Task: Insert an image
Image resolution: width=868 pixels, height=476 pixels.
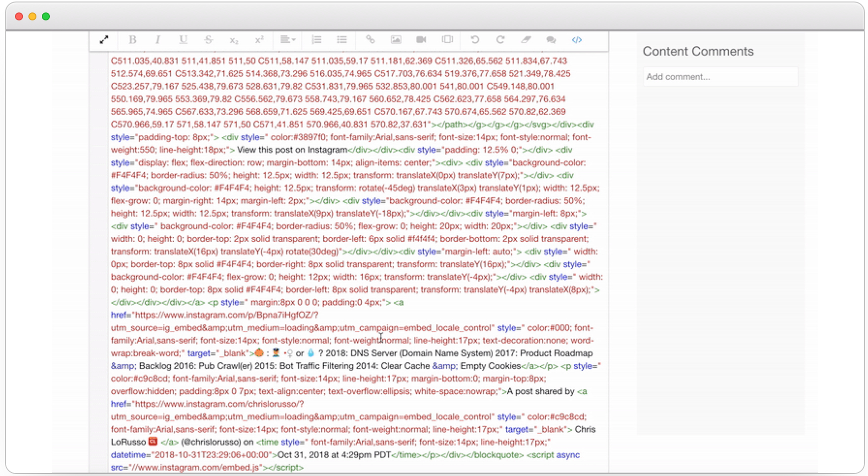Action: coord(396,40)
